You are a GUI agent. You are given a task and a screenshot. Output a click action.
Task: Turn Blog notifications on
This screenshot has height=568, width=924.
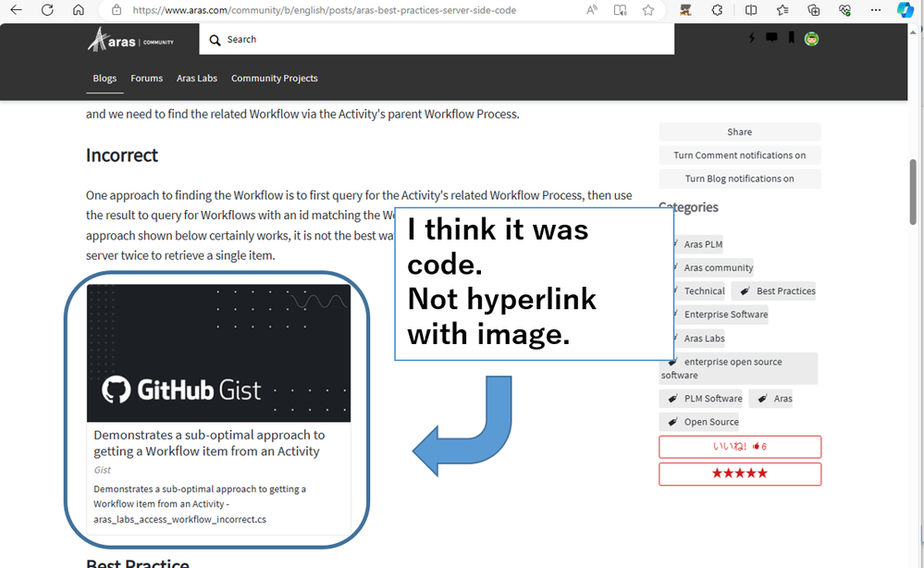pos(740,179)
